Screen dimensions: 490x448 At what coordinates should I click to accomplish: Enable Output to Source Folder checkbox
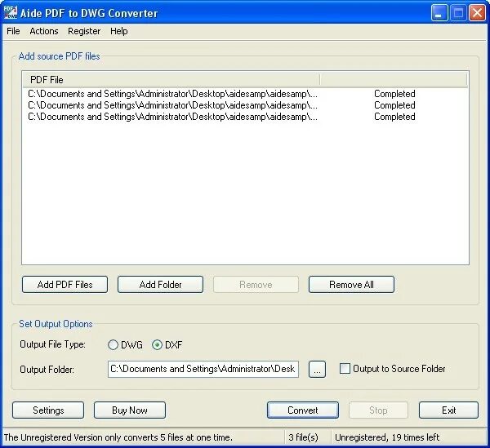345,369
